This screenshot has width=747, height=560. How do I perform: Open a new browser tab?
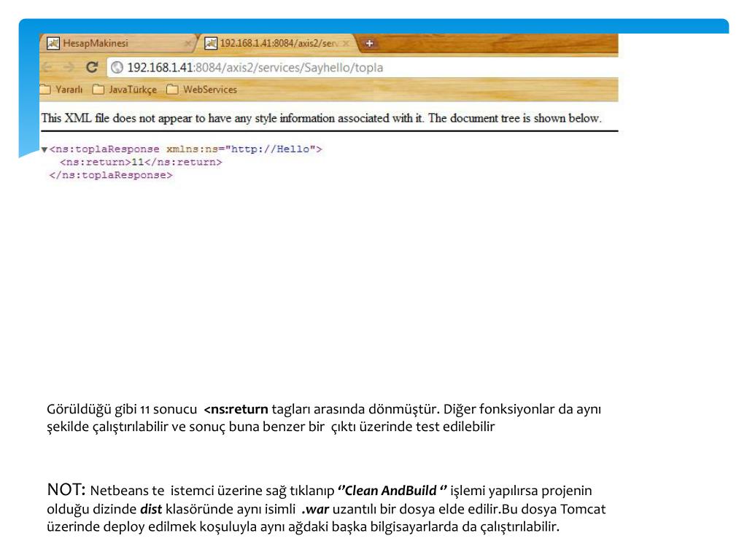pos(369,43)
